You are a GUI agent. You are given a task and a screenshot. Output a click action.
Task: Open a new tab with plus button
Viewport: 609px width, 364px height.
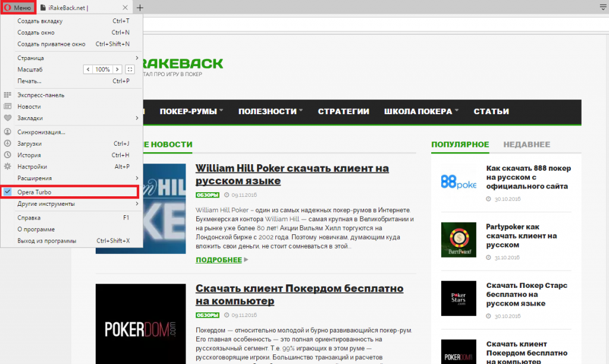pos(140,8)
